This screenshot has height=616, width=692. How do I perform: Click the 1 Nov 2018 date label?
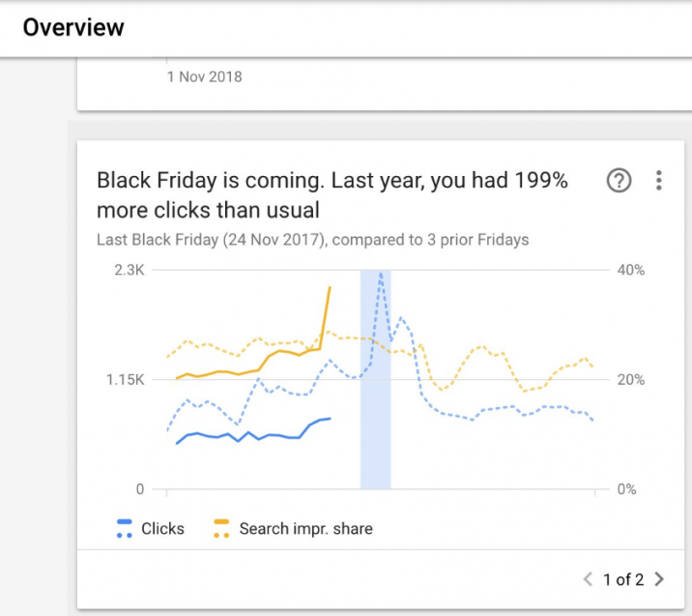[204, 76]
